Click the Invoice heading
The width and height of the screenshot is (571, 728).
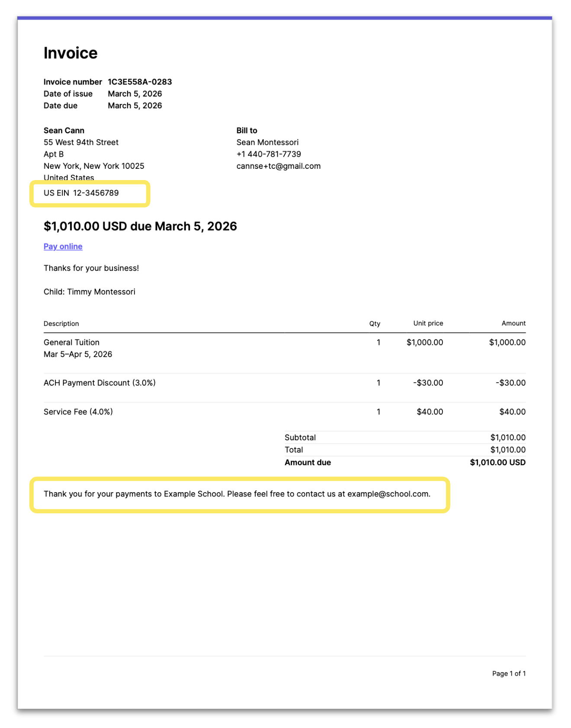click(71, 53)
